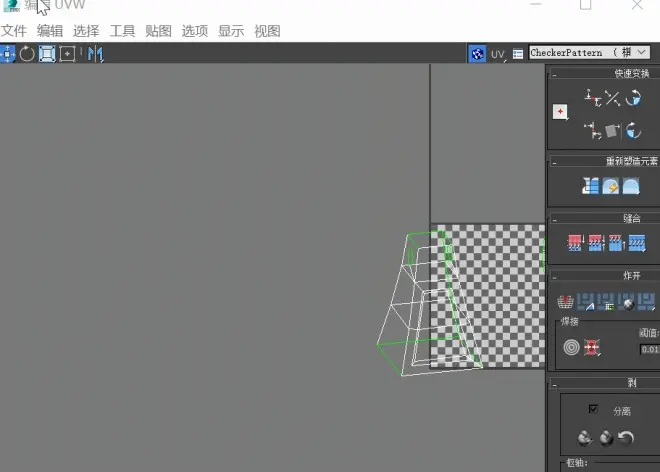Open the 贴图 menu
The width and height of the screenshot is (660, 472).
(x=158, y=31)
